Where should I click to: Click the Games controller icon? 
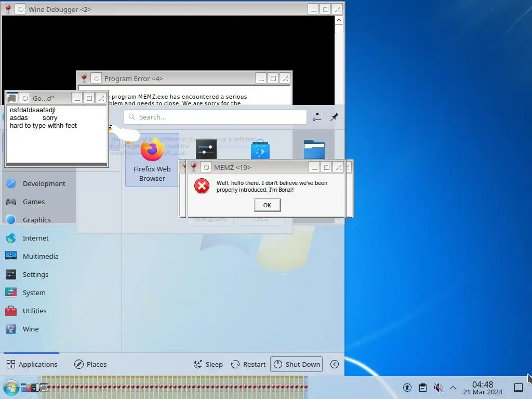point(11,202)
